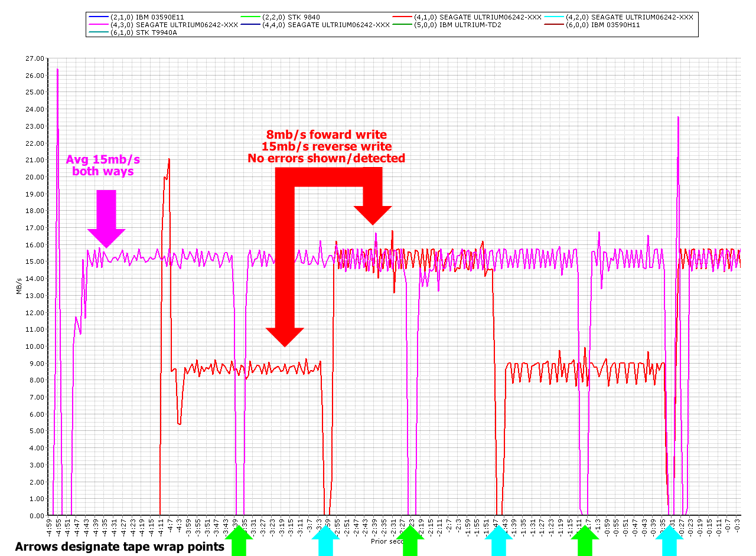
Task: Click the 'Avg 15mb/s both ways' annotation
Action: 103,165
